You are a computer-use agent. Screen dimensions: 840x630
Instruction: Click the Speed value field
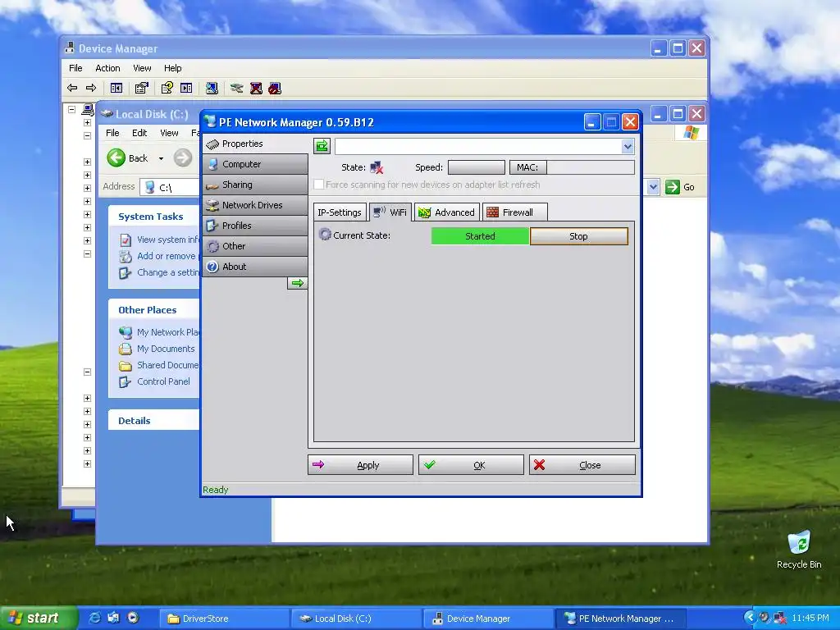(x=477, y=167)
